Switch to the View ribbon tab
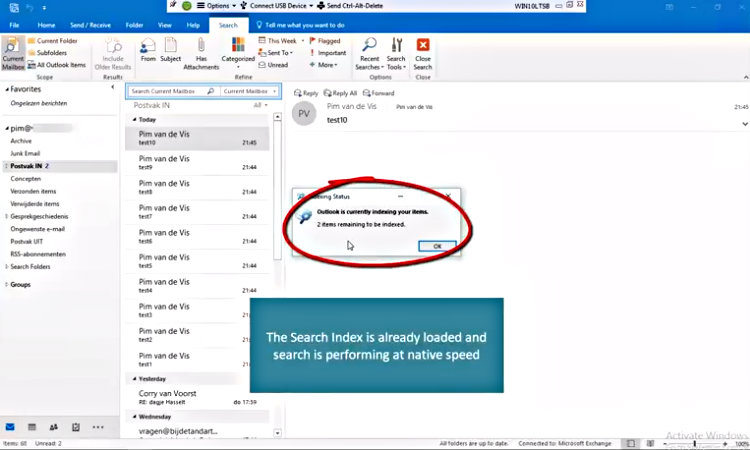 pos(164,24)
